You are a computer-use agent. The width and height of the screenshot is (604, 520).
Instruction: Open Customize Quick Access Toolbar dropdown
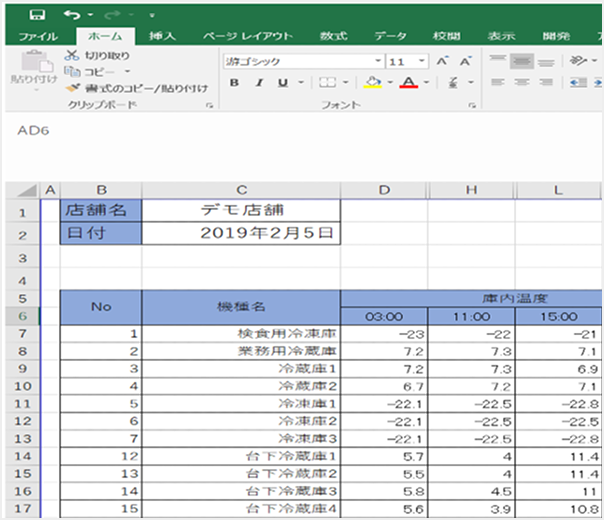[152, 15]
